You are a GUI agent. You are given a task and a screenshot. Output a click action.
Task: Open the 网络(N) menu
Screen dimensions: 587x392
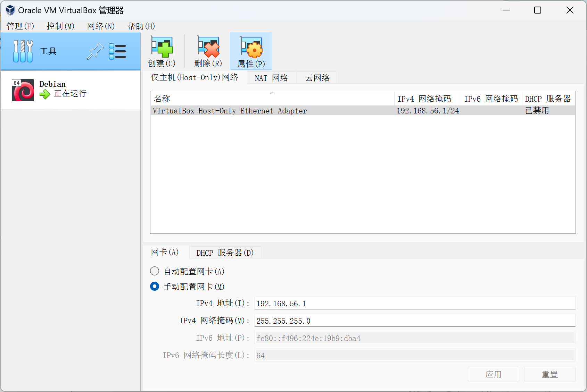[101, 26]
